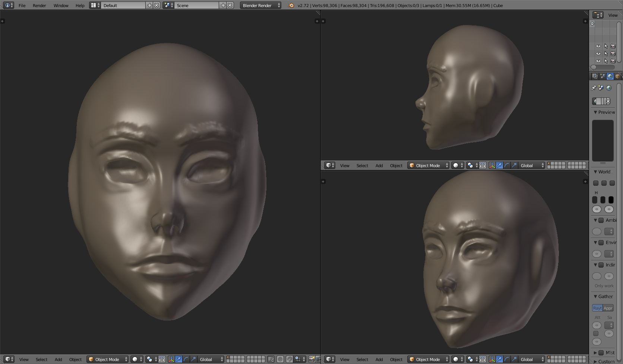
Task: Open the View menu in left viewport header
Action: 24,359
